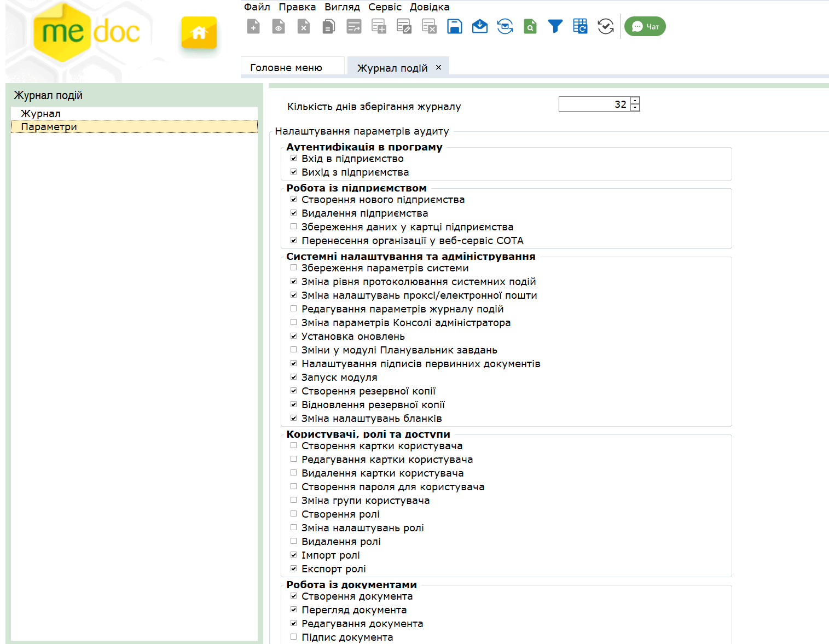
Task: Check the Підпис документа checkbox
Action: click(294, 637)
